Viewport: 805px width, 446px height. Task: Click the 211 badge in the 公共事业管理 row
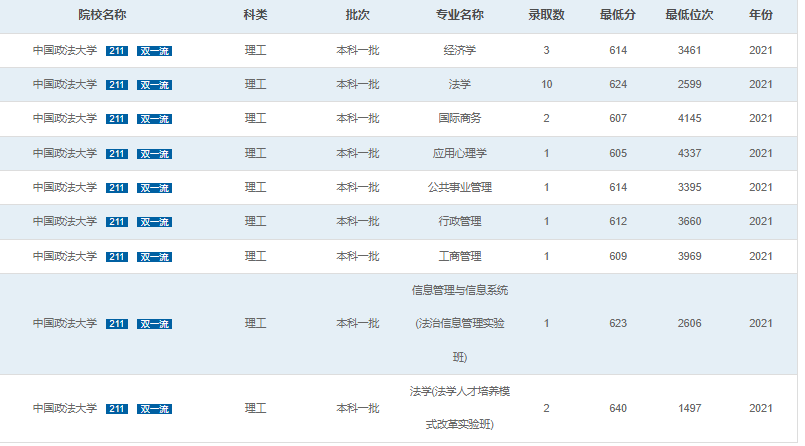click(x=117, y=188)
